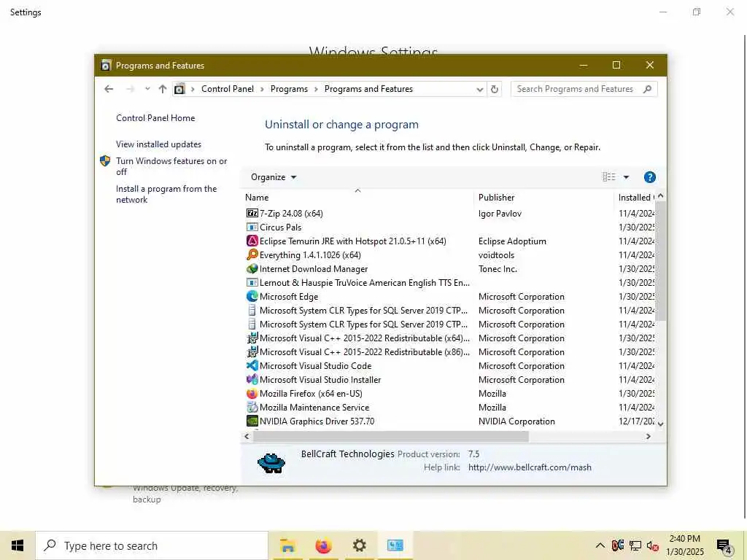Click the NVIDIA Graphics Driver icon
Viewport: 747px width, 560px height.
pos(252,421)
